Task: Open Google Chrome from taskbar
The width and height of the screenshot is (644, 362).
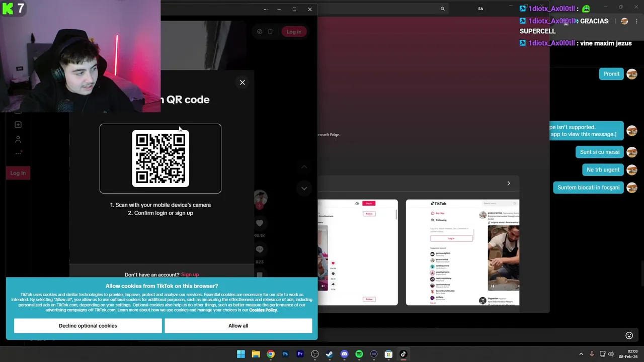Action: 271,354
